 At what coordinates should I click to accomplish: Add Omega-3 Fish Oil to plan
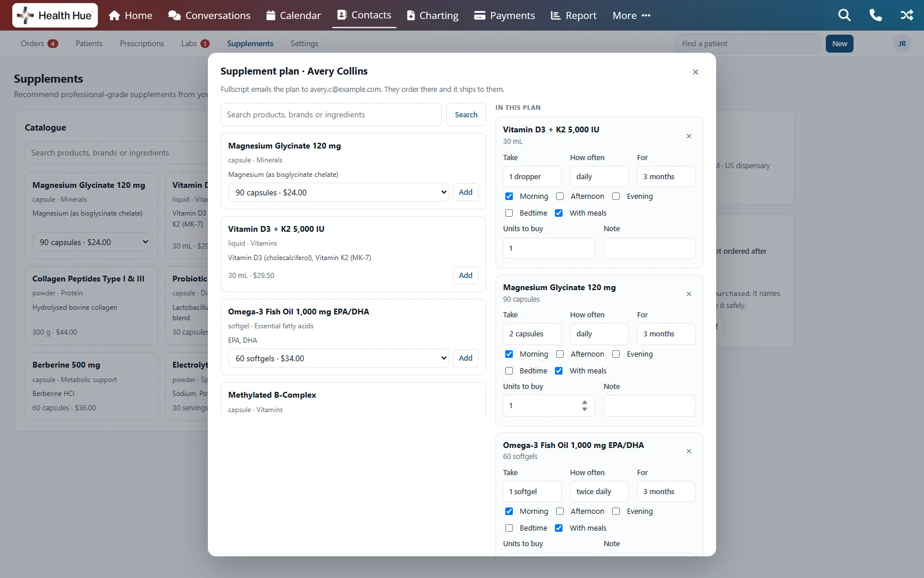[465, 358]
